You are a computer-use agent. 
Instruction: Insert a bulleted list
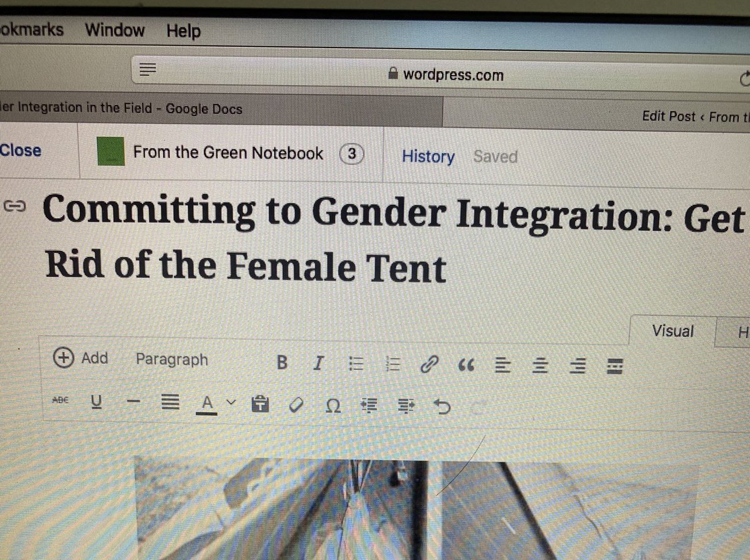coord(355,363)
